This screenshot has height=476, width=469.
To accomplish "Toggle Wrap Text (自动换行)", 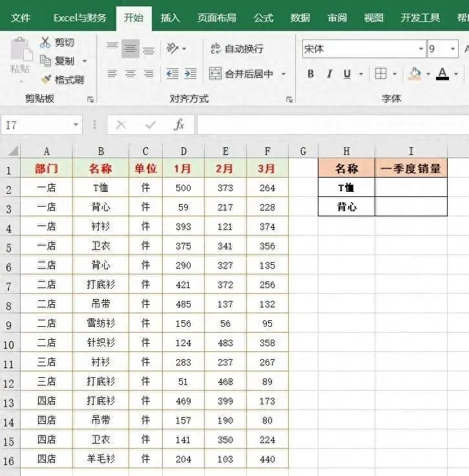I will pyautogui.click(x=237, y=48).
